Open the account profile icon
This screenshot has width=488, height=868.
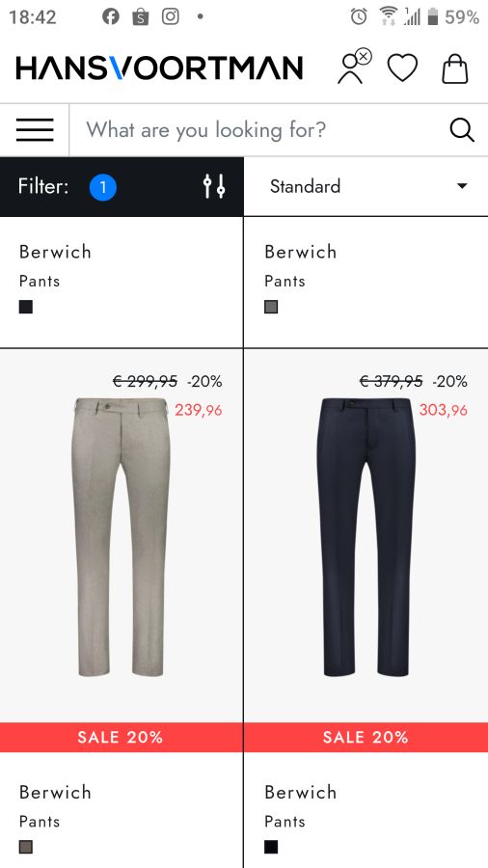[354, 67]
